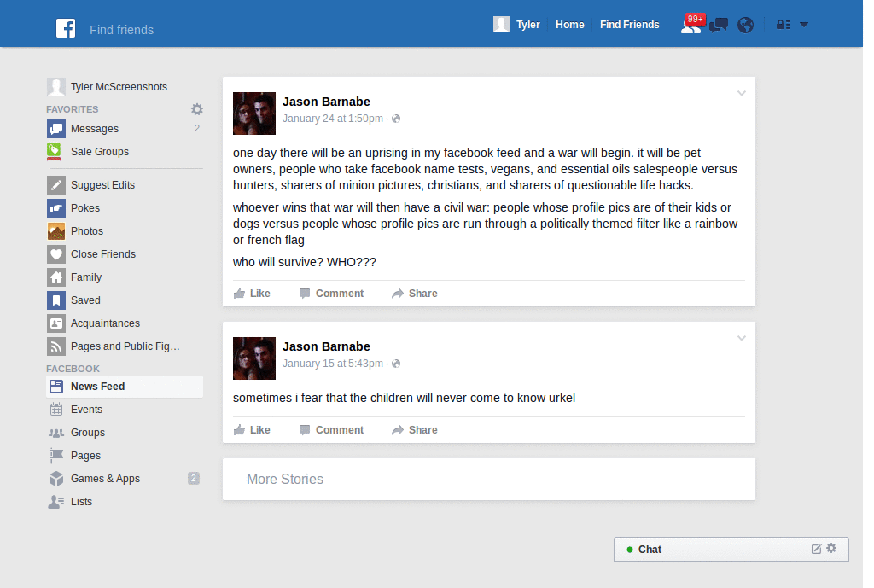Click the FACEBOOK section heading

73,369
